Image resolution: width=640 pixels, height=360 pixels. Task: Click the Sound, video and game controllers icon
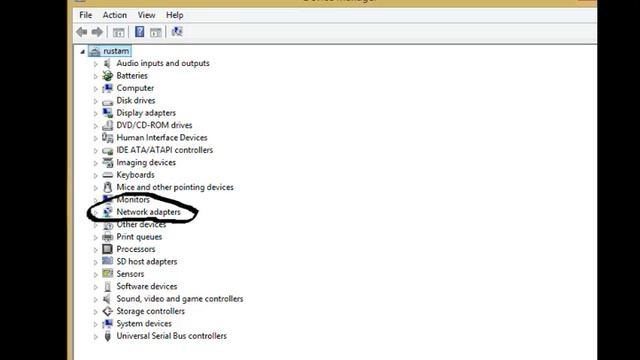click(x=107, y=299)
